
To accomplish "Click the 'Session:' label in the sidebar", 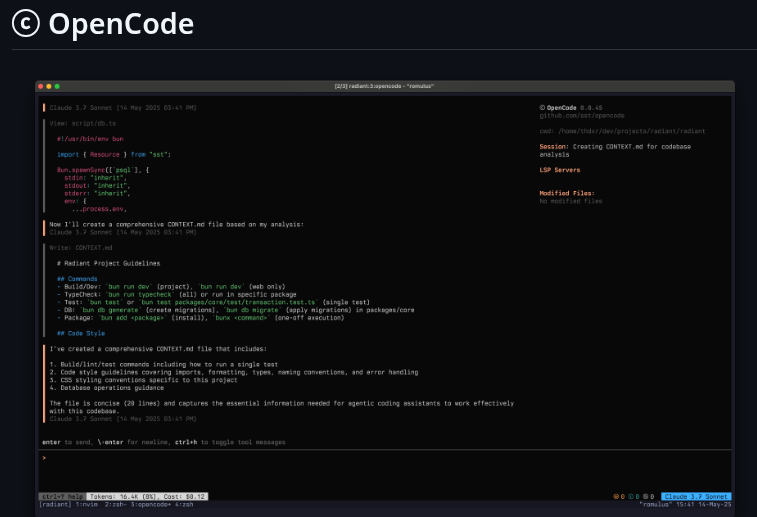I will [554, 146].
